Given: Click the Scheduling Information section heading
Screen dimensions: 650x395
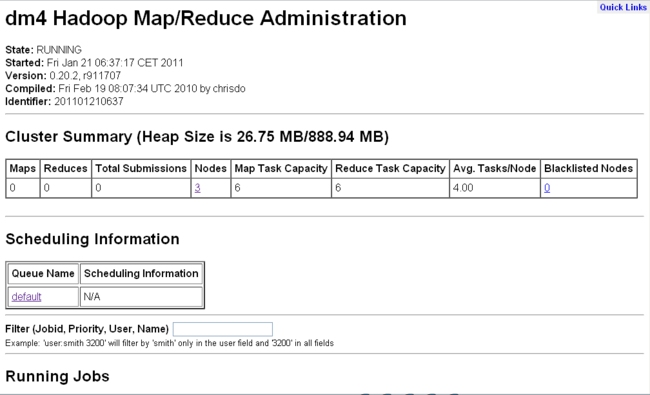Looking at the screenshot, I should (x=92, y=239).
